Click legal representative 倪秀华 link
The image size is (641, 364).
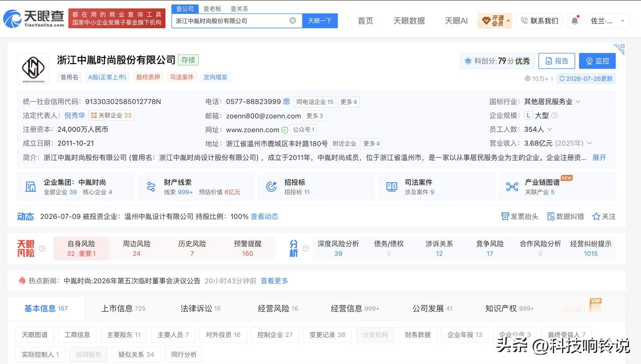click(x=75, y=115)
